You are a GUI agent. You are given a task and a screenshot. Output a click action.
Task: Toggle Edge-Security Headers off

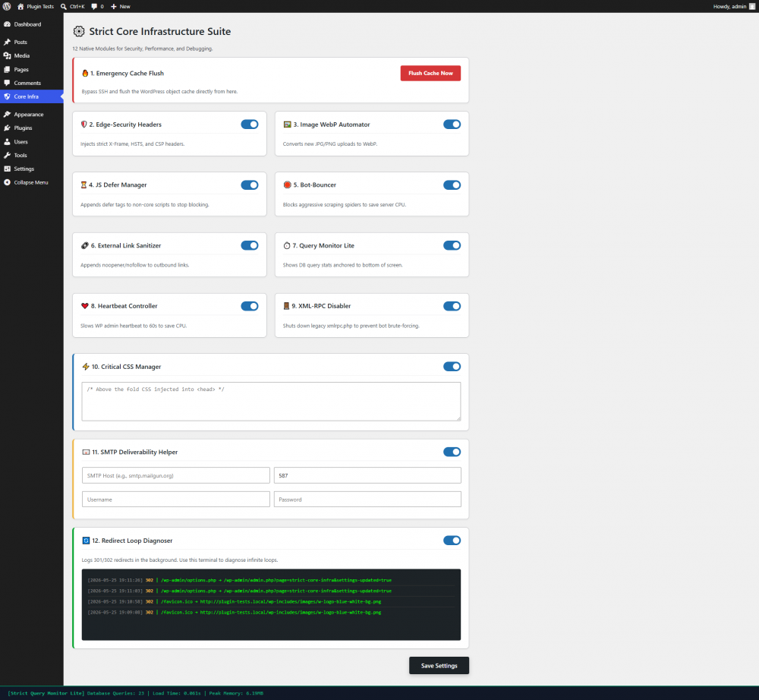(x=250, y=125)
